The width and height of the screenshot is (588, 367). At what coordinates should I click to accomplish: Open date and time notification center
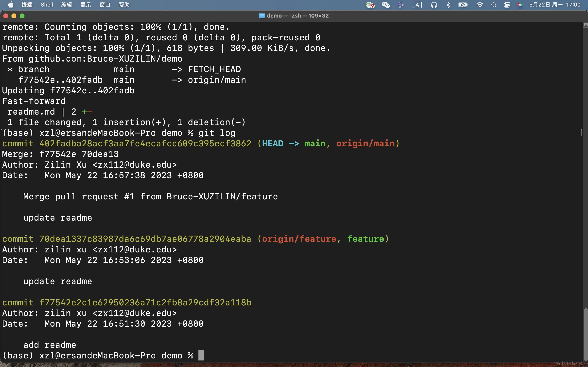point(555,5)
